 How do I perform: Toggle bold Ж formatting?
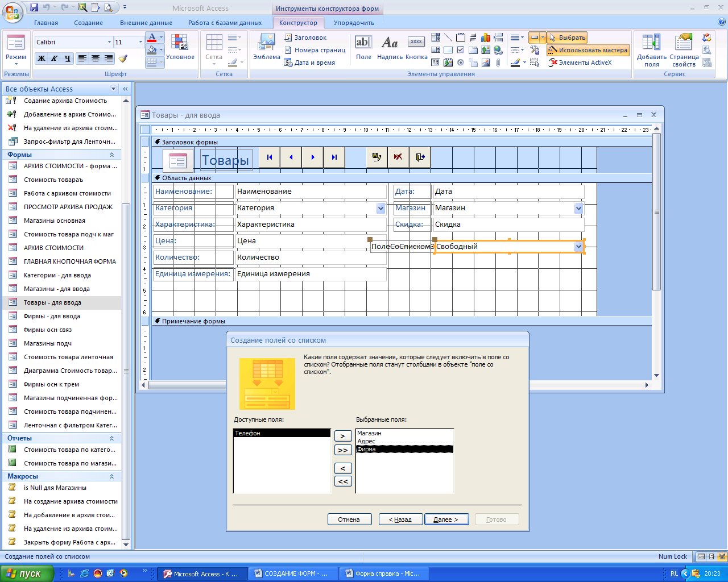point(41,58)
